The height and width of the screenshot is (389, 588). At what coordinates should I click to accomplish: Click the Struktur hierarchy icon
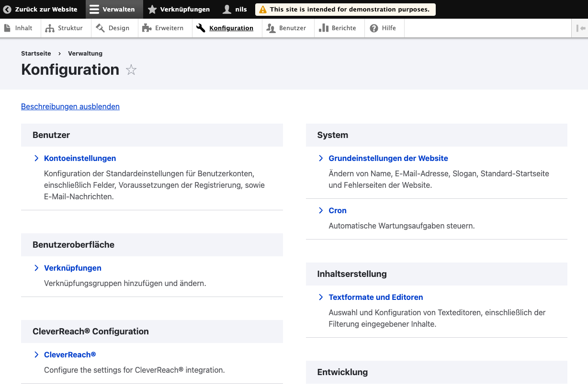[50, 28]
